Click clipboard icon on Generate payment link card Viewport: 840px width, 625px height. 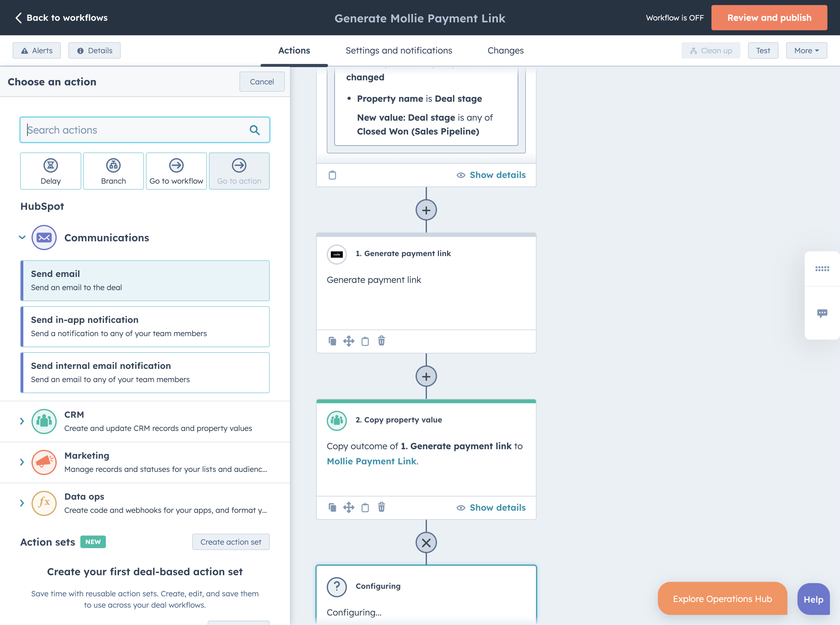click(365, 341)
